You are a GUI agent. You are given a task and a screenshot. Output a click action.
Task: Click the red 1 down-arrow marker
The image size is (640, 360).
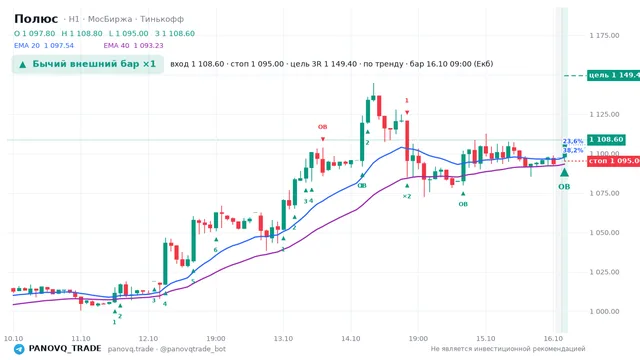(407, 106)
